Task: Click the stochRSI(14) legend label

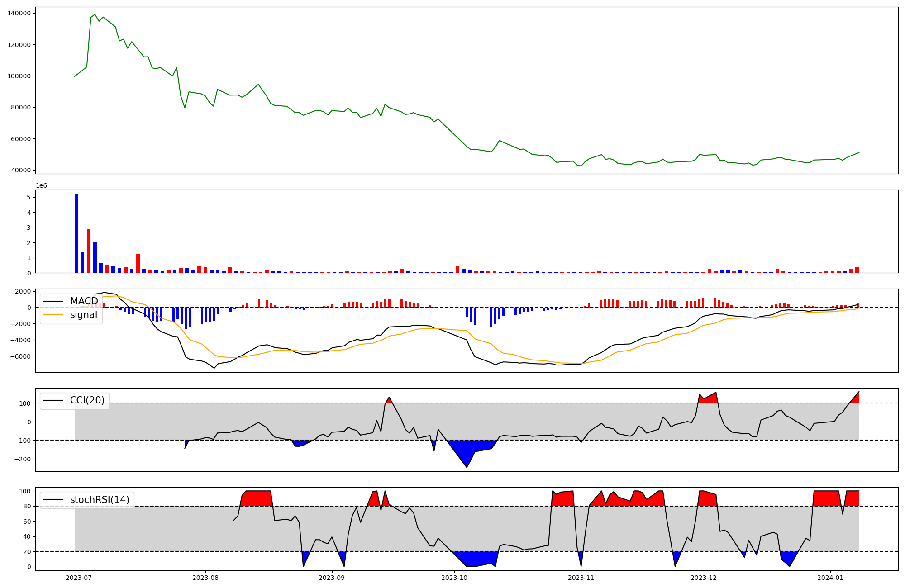Action: point(100,500)
